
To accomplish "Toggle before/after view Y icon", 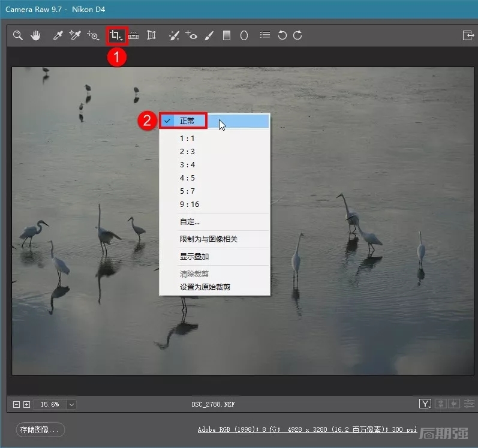I will coord(425,404).
